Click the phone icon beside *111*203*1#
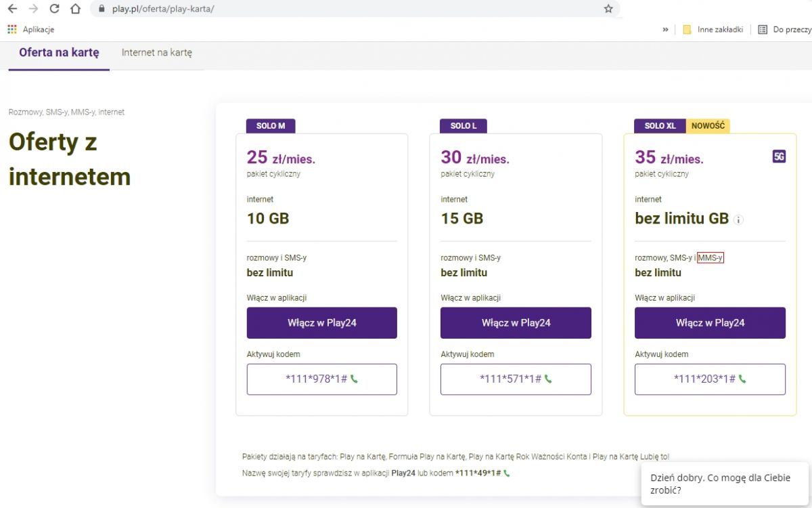The width and height of the screenshot is (812, 508). 742,379
